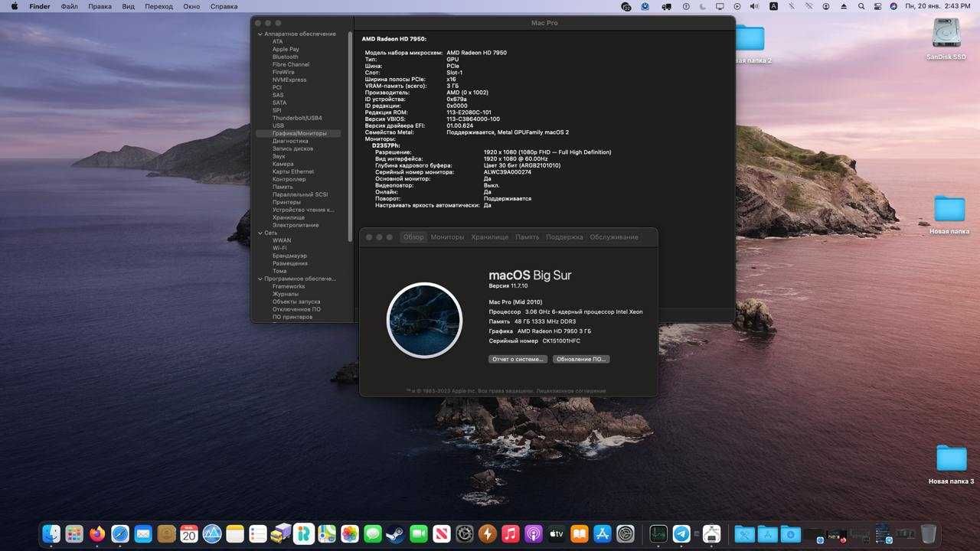
Task: Open the Файл menu
Action: [x=69, y=6]
